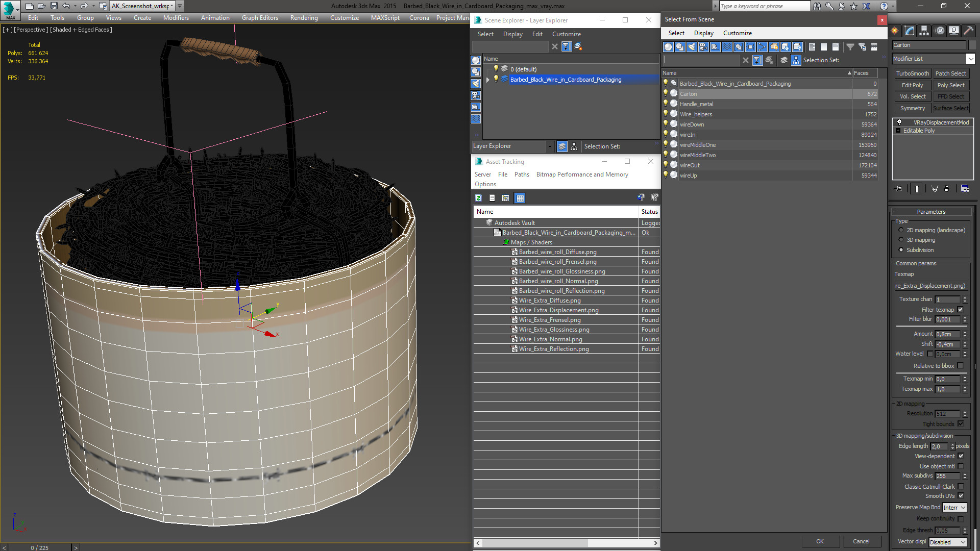Expand Editable Poly plus icon in stack
The height and width of the screenshot is (551, 980).
[898, 131]
